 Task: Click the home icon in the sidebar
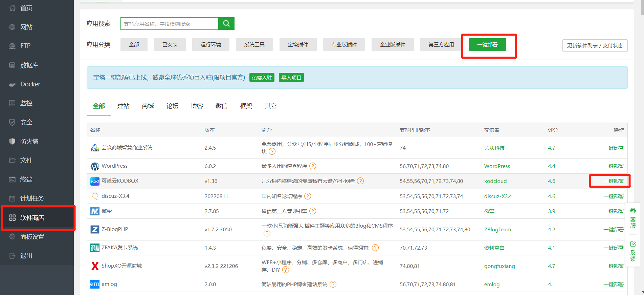click(x=12, y=8)
